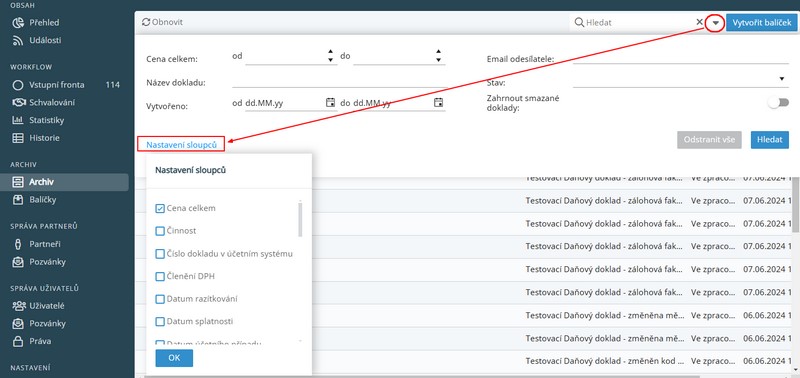Open Schvalování in the sidebar
Viewport: 800px width, 378px height.
point(52,103)
